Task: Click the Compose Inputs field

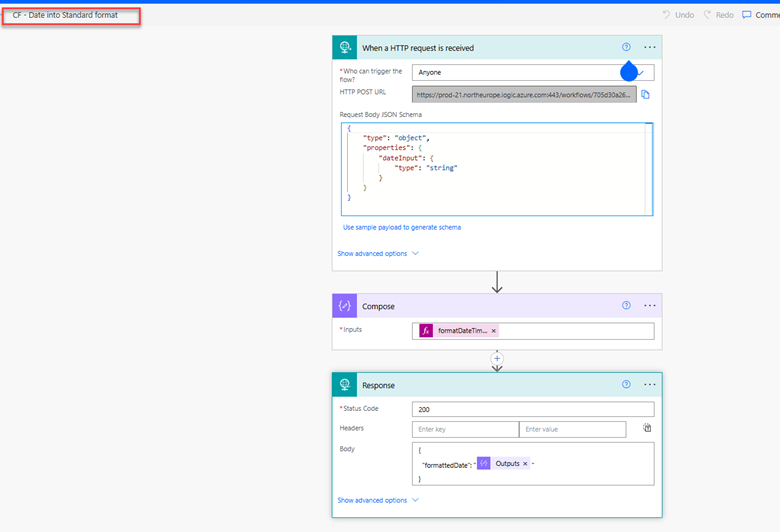Action: [x=533, y=331]
